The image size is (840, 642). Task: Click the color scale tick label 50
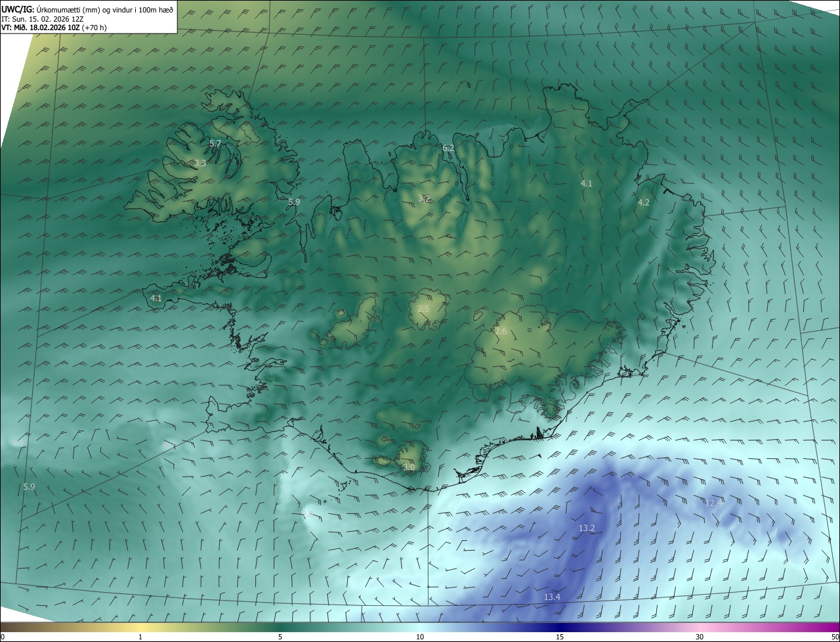834,637
